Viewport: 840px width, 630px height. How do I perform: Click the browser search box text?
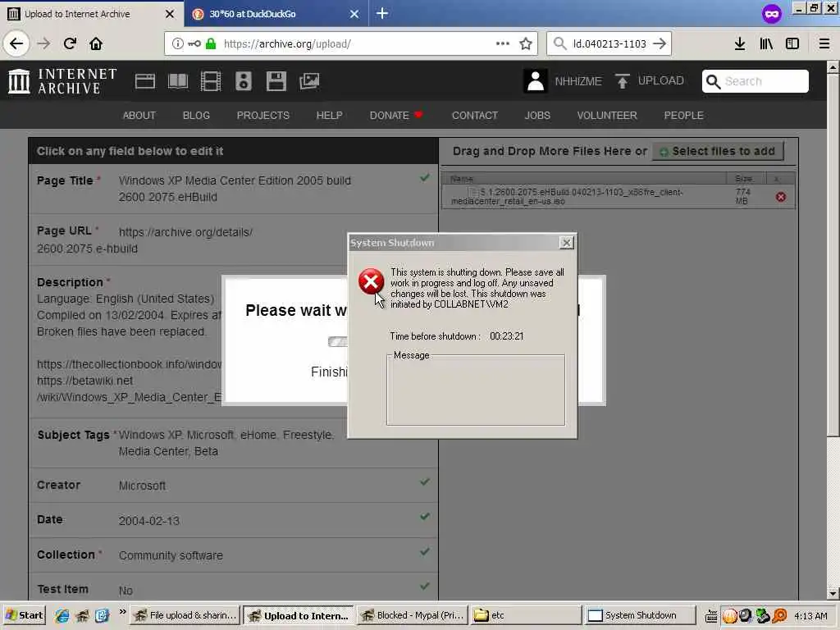click(x=609, y=44)
